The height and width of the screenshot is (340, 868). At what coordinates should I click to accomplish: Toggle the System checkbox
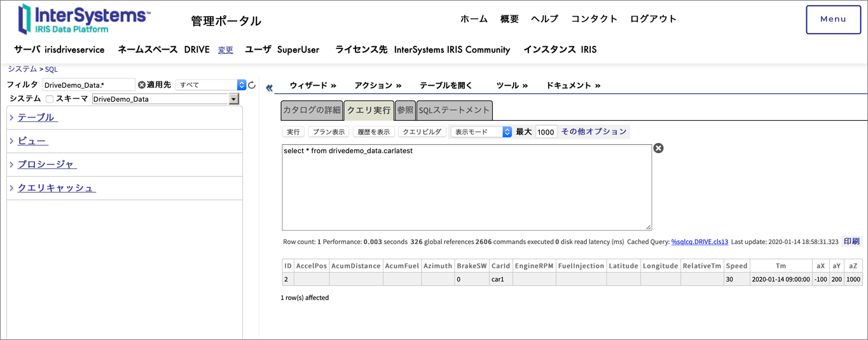pos(49,99)
